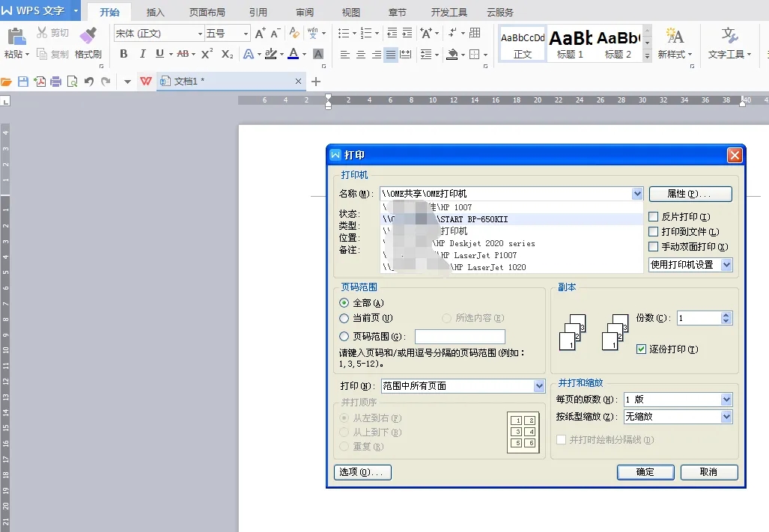769x532 pixels.
Task: Switch to the 视图 ribbon tab
Action: point(350,12)
